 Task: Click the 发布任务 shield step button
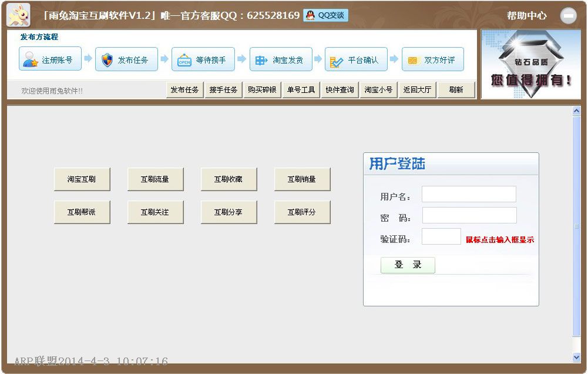coord(126,59)
